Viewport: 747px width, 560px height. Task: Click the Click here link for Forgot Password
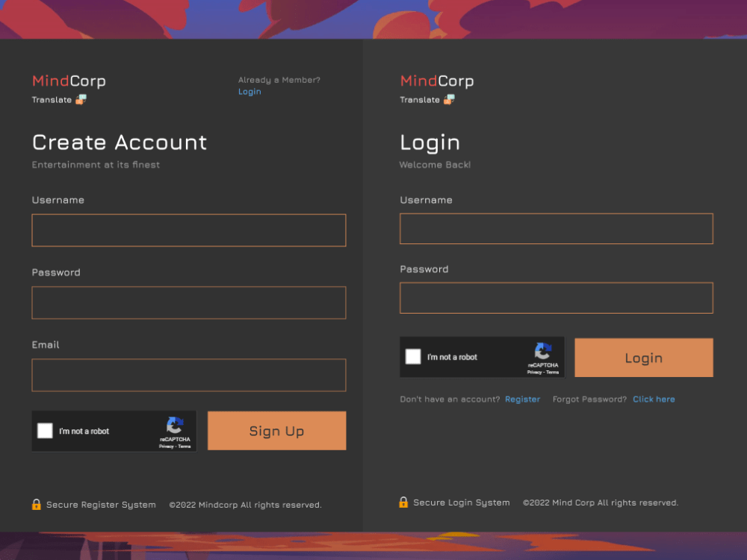coord(654,399)
